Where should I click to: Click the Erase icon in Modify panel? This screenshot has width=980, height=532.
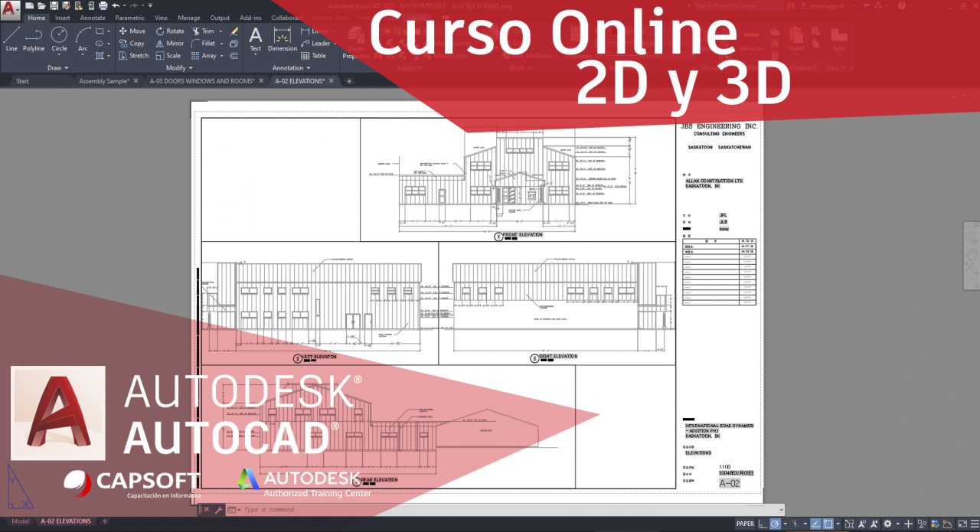click(234, 31)
